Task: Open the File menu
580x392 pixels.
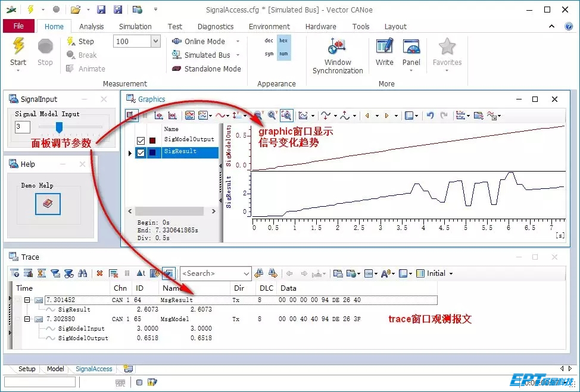Action: click(18, 26)
